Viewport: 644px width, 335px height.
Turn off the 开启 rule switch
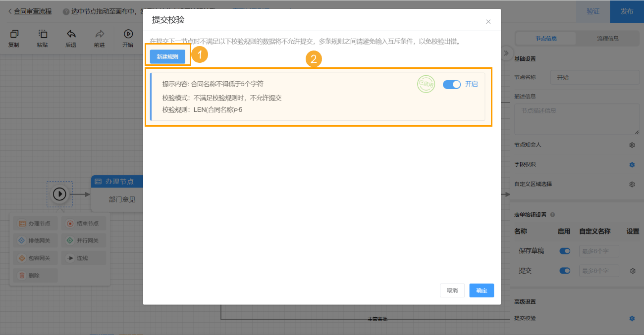click(x=452, y=84)
